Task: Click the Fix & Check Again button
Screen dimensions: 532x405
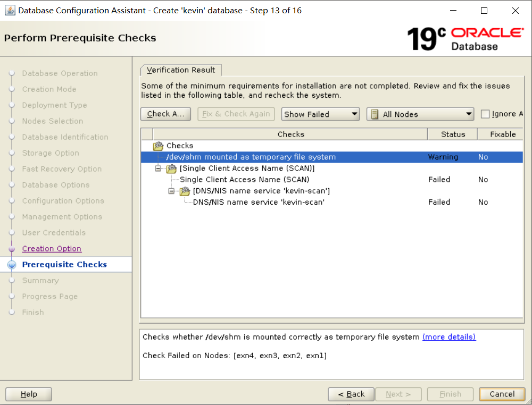Action: [236, 114]
